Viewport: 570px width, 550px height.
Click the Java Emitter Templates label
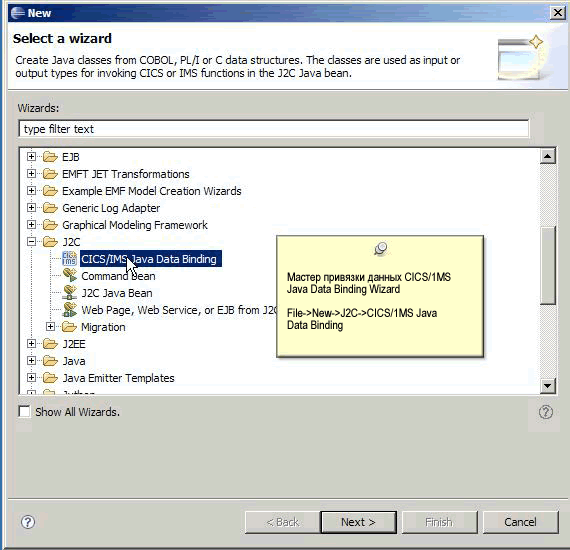click(x=118, y=378)
